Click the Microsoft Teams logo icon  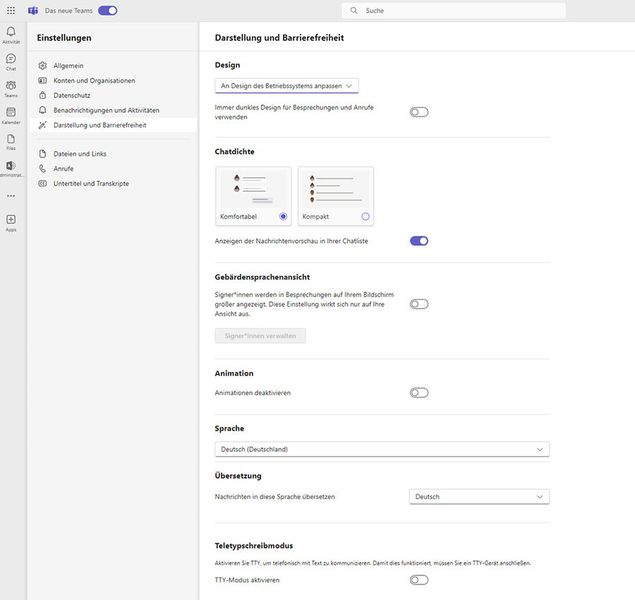33,11
